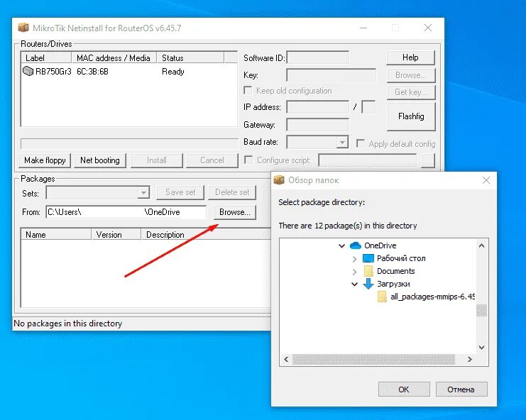Click the Install button

coord(157,160)
